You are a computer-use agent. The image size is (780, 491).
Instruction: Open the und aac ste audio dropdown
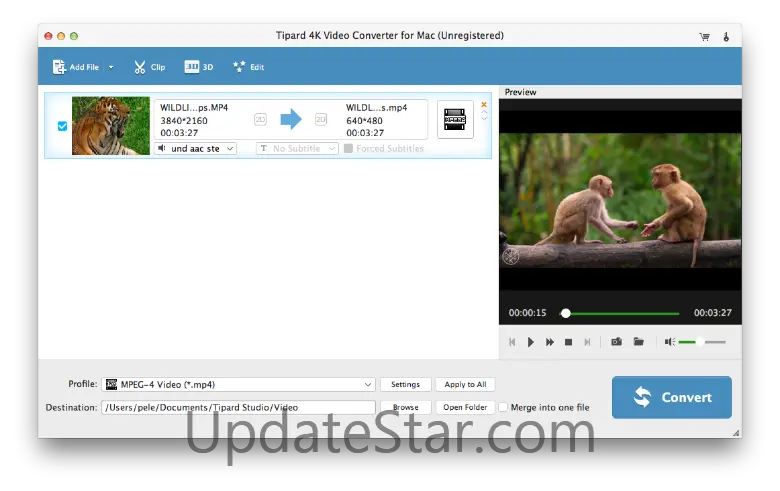[x=195, y=148]
